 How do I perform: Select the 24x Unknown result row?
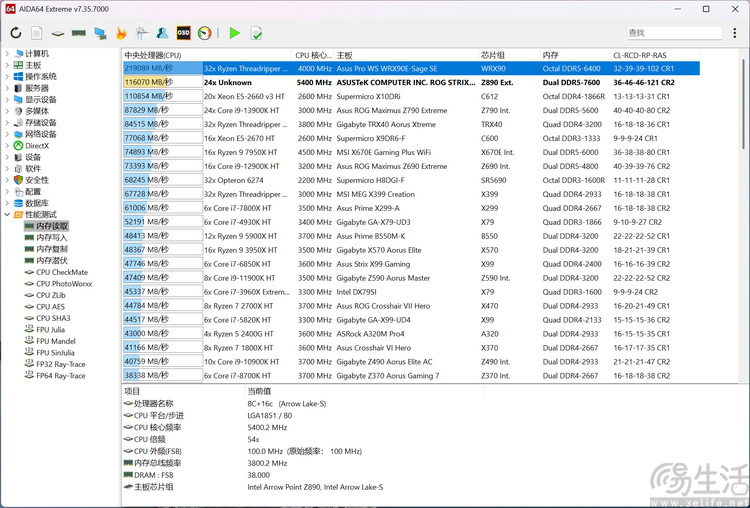coord(411,82)
